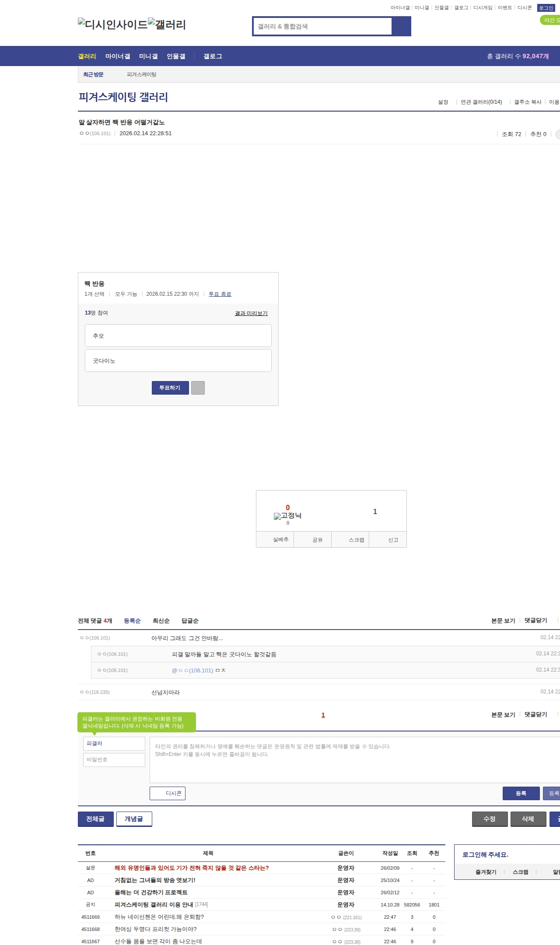Viewport: 560px width, 945px height.
Task: Open 결과 미리보기 for the poll
Action: pos(251,313)
